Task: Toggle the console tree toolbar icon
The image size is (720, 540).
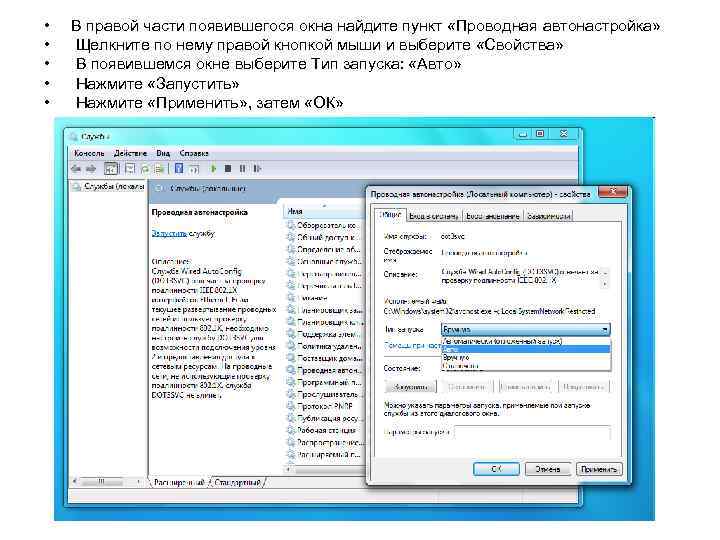Action: [111, 169]
